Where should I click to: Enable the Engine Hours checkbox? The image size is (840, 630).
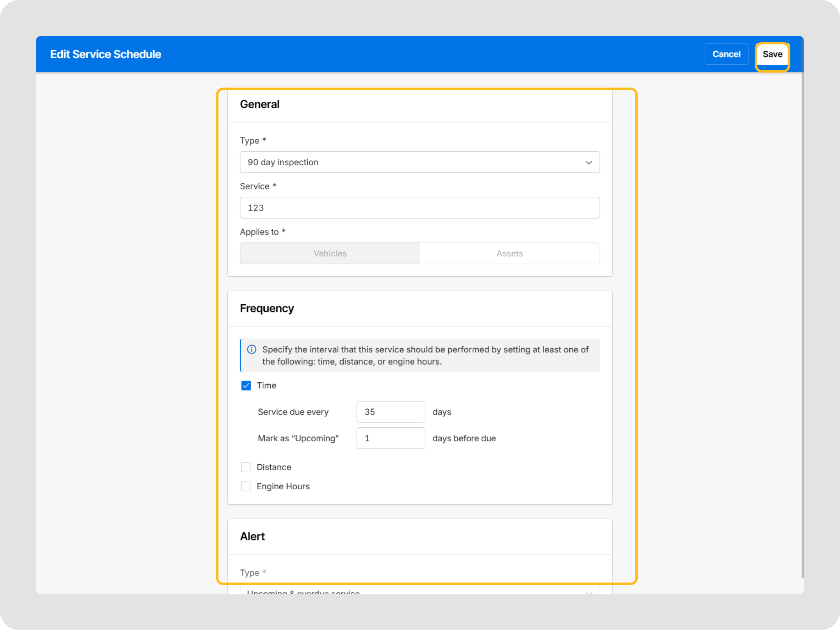[246, 486]
